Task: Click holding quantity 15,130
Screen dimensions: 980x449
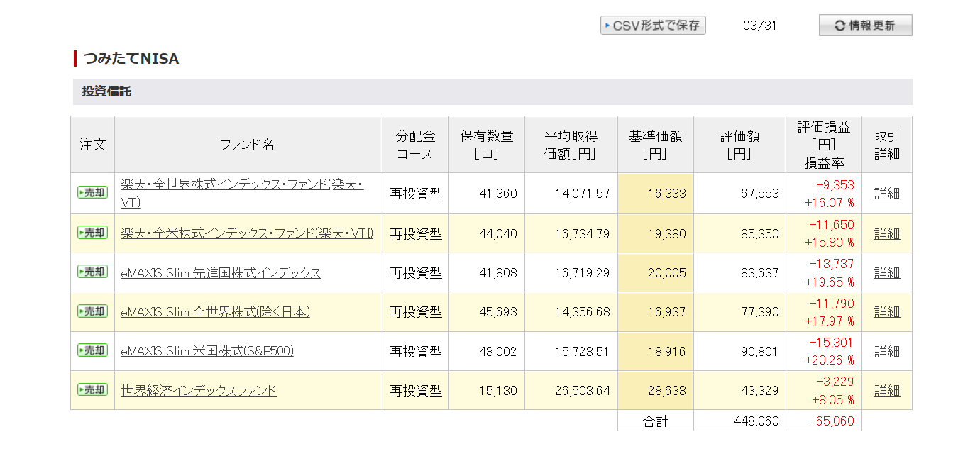Action: 498,390
